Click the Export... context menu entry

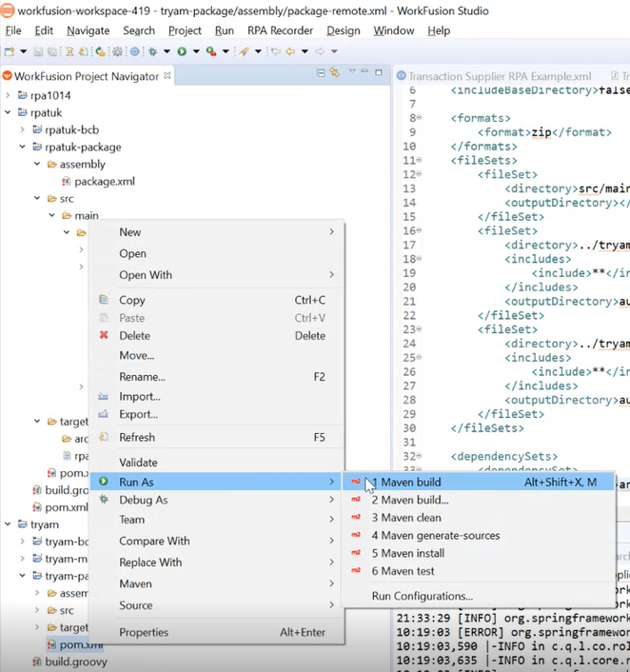pyautogui.click(x=216, y=414)
